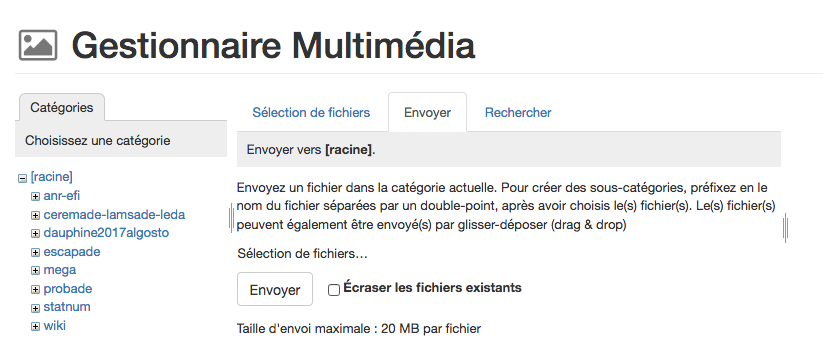This screenshot has height=363, width=823.
Task: Expand the ceremade-lamsade-leda category
Action: [35, 216]
